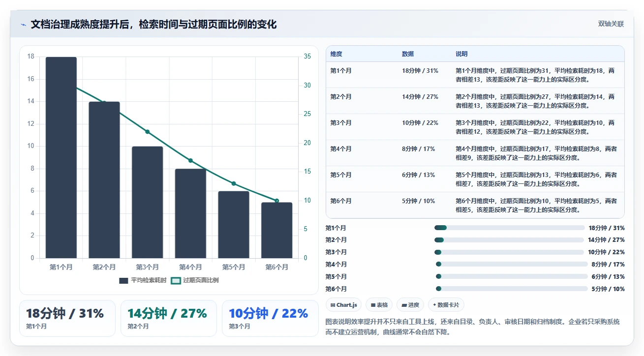Click table cell 5分钟 / 10%

pos(419,201)
